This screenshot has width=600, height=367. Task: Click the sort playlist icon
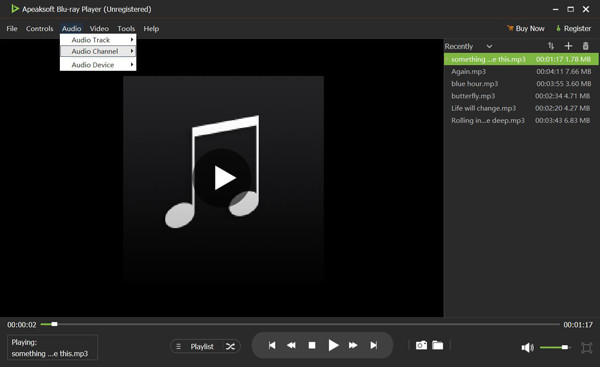(551, 46)
